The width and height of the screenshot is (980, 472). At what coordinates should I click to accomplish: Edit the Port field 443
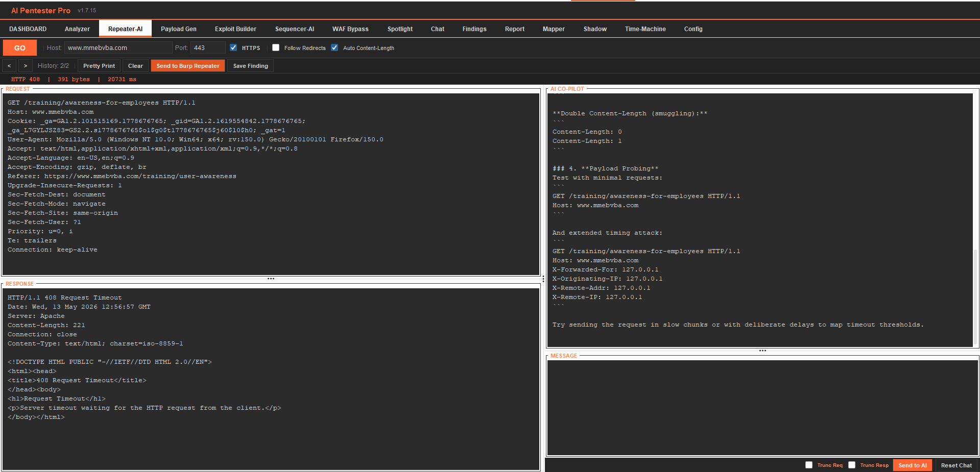click(x=207, y=48)
